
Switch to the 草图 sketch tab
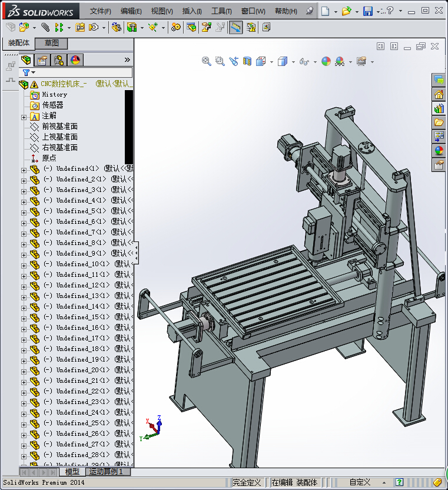click(x=52, y=43)
